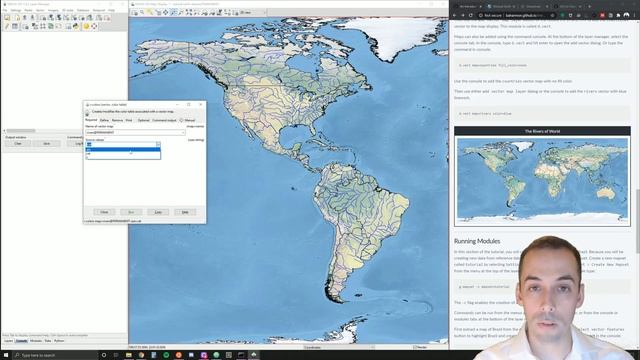Switch to Console tab at Layer Manager bottom
The width and height of the screenshot is (640, 360).
[21, 341]
